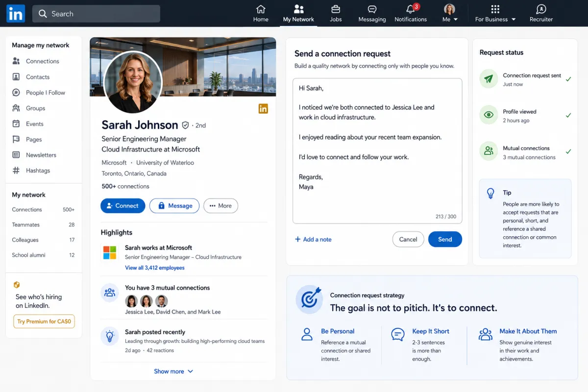Click the LinkedIn badge on the profile banner

[x=263, y=109]
